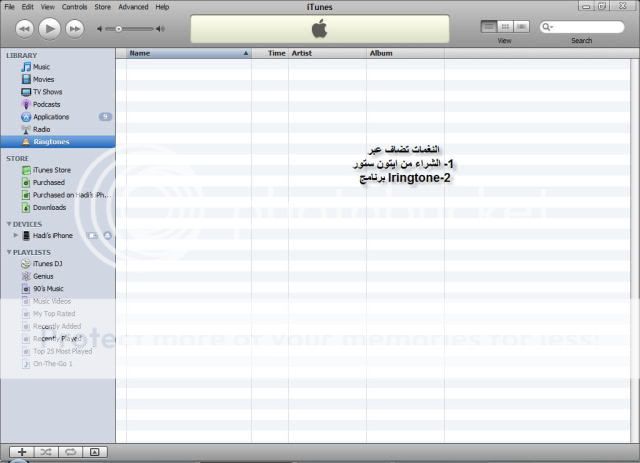Open the File menu

9,7
